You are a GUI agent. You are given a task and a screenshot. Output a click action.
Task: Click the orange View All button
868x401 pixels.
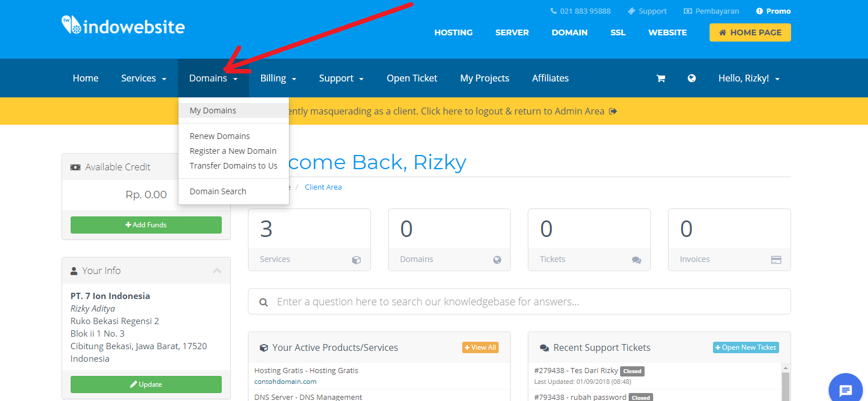(x=480, y=347)
